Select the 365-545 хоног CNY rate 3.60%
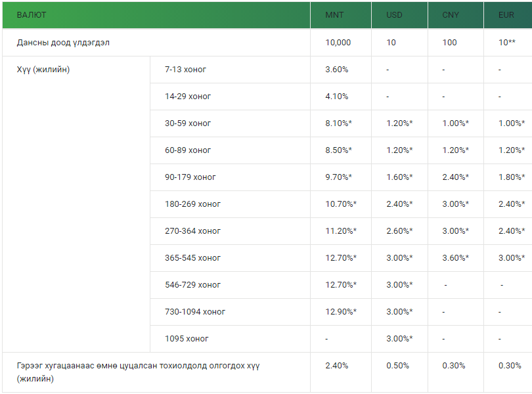Image resolution: width=532 pixels, height=394 pixels. click(455, 258)
